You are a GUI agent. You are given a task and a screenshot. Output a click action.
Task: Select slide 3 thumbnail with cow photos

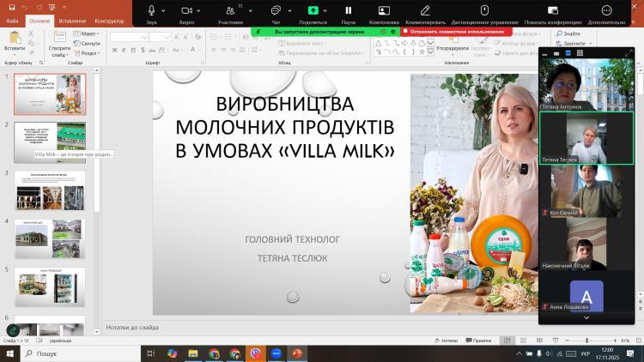50,190
